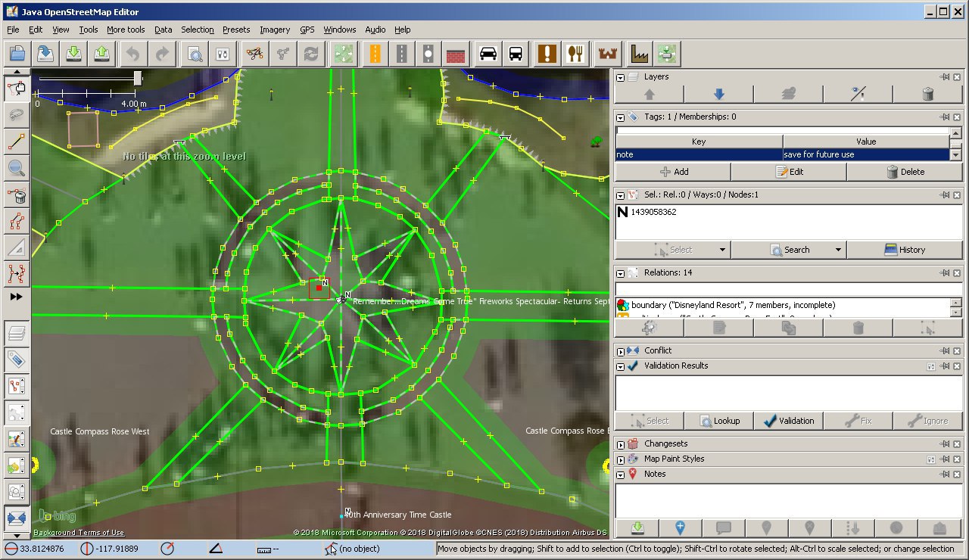This screenshot has width=969, height=560.
Task: Click the Redo arrow in the toolbar
Action: 161,54
